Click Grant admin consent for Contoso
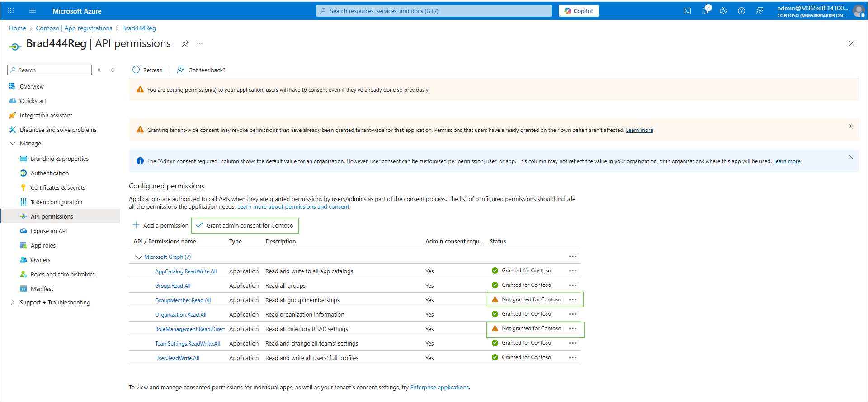 245,225
